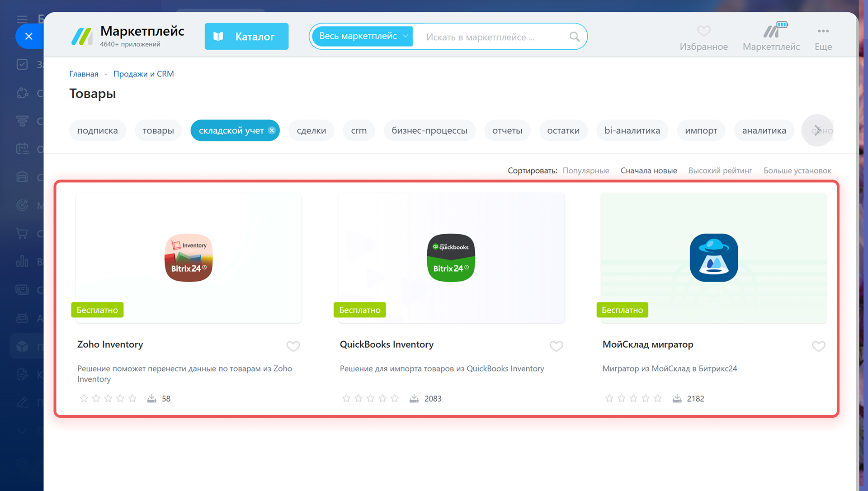
Task: Select the bi-аналитика tag
Action: [x=632, y=130]
